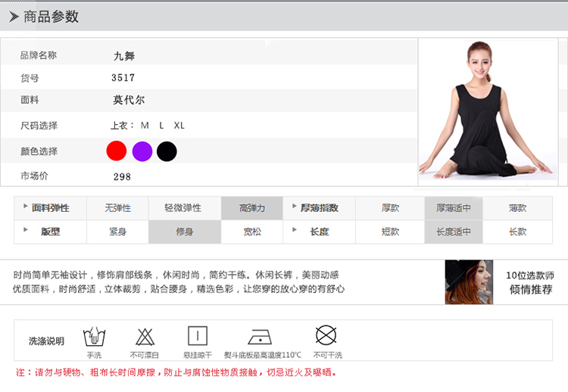Expand the 长度 row triangle

tap(295, 231)
